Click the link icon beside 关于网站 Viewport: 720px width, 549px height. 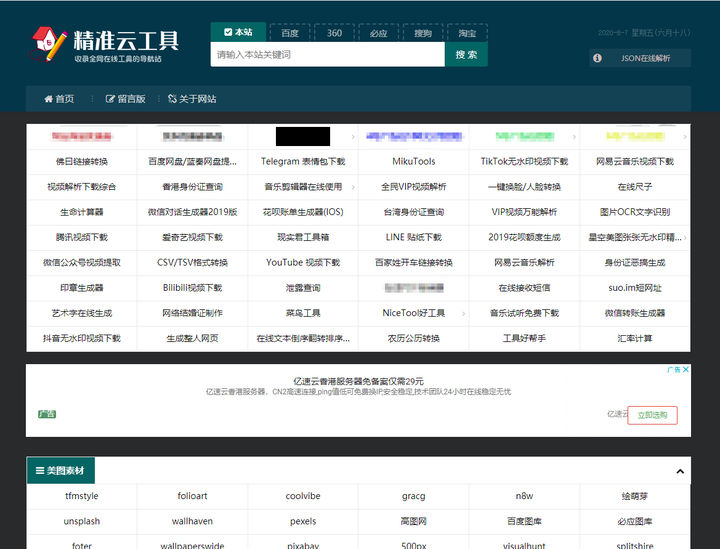point(172,99)
